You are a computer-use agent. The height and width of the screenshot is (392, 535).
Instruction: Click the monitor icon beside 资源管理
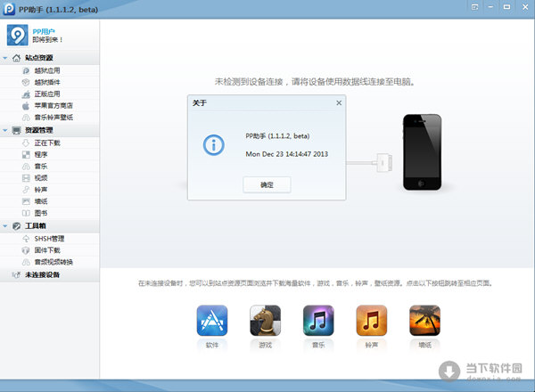tap(16, 130)
